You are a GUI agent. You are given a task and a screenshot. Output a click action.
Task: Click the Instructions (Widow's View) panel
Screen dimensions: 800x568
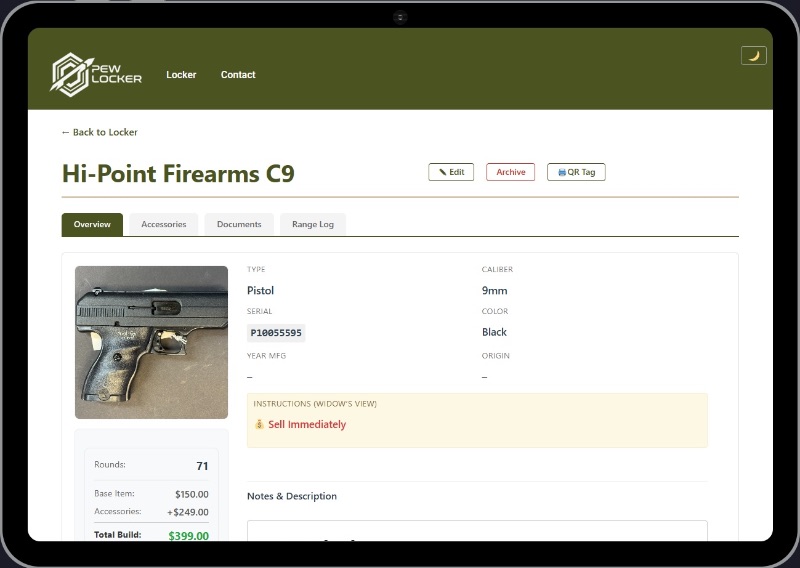click(x=477, y=419)
